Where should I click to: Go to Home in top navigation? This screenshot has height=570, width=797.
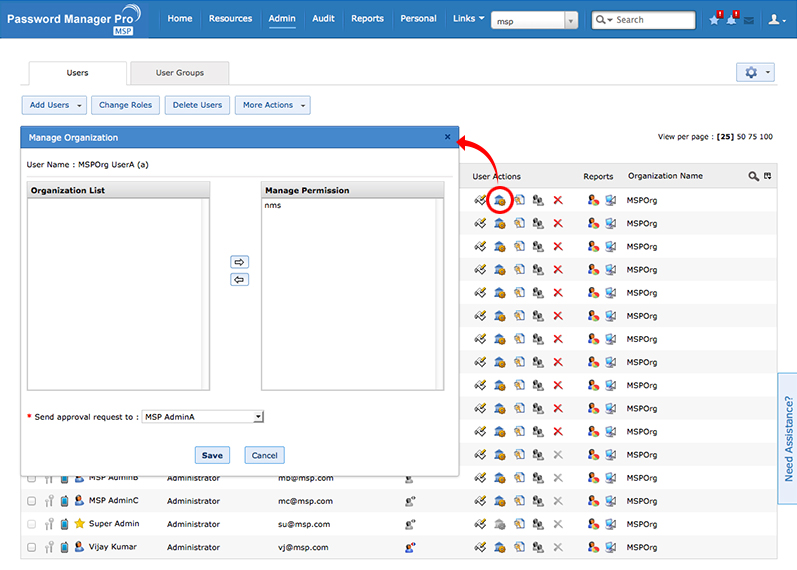tap(180, 18)
